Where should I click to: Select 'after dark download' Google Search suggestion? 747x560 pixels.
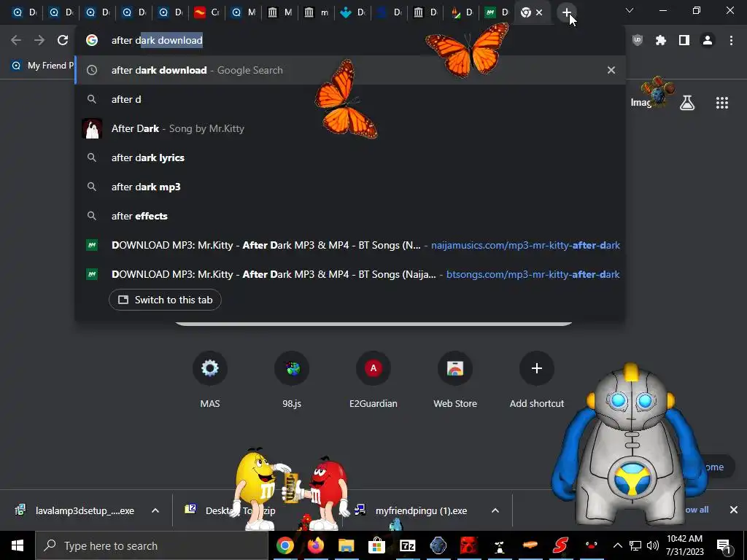(x=350, y=70)
